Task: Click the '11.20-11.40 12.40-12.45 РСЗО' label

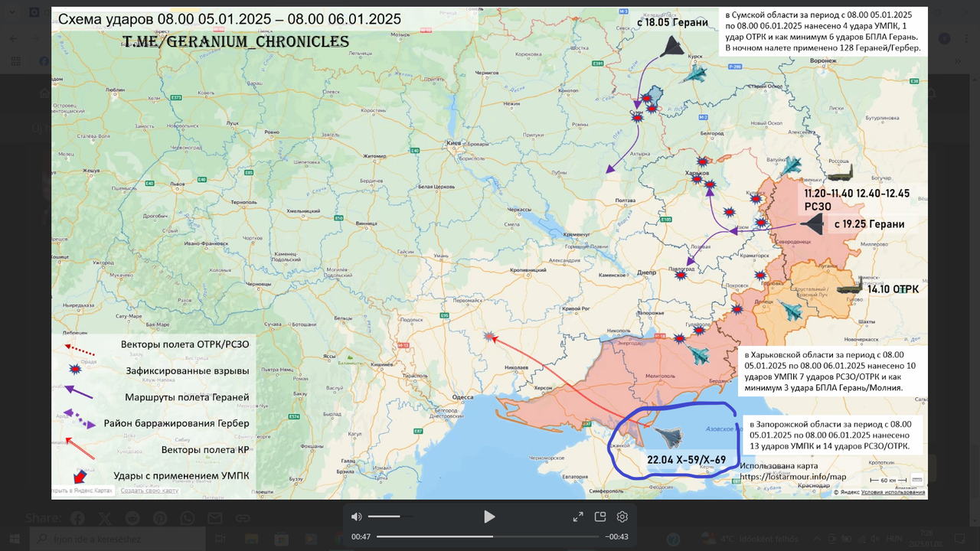Action: pos(856,200)
